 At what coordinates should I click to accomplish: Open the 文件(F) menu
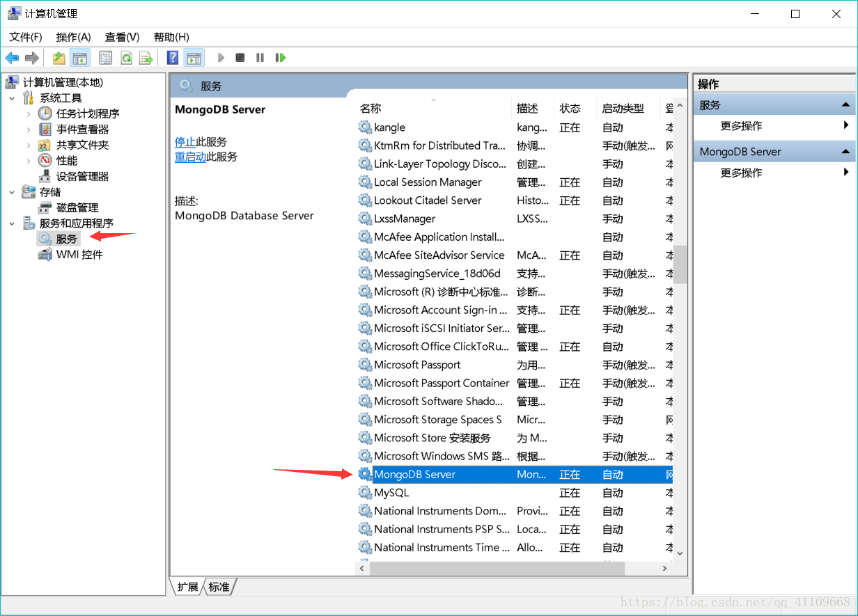tap(26, 37)
